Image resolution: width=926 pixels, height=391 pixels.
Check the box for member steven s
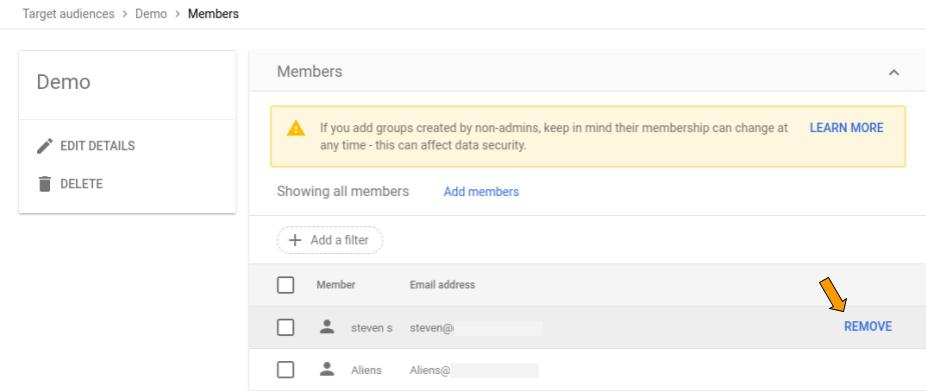285,327
